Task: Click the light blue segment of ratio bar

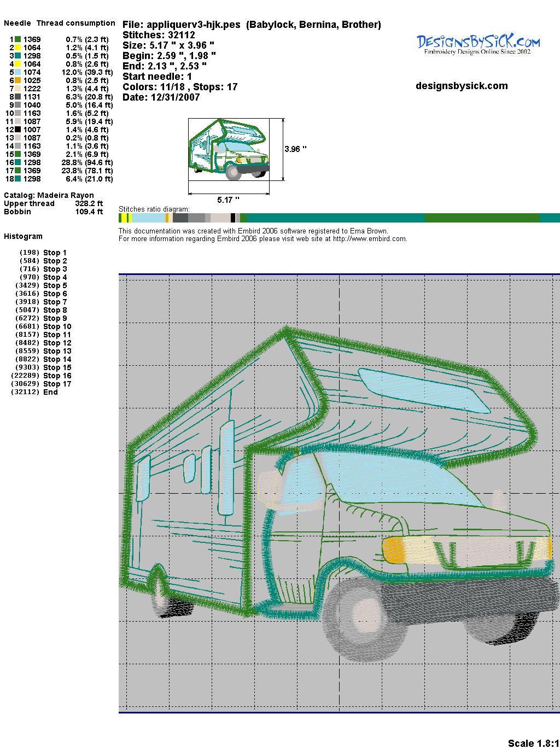Action: pyautogui.click(x=149, y=218)
